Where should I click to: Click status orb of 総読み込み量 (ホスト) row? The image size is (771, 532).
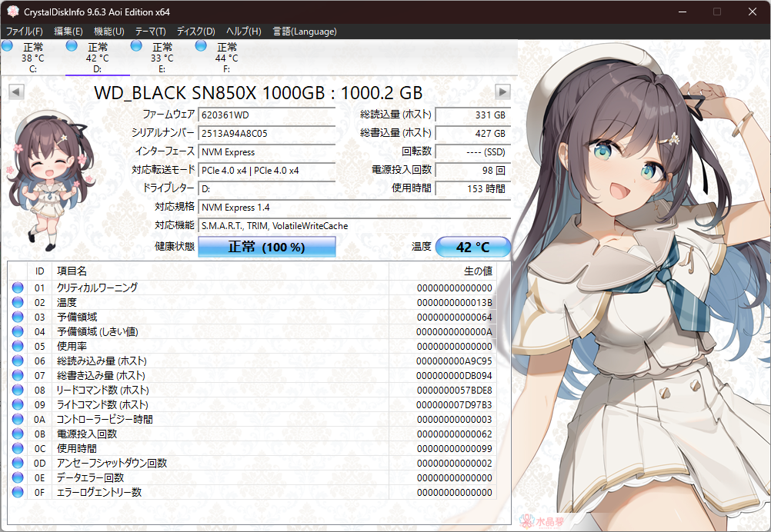pos(18,361)
